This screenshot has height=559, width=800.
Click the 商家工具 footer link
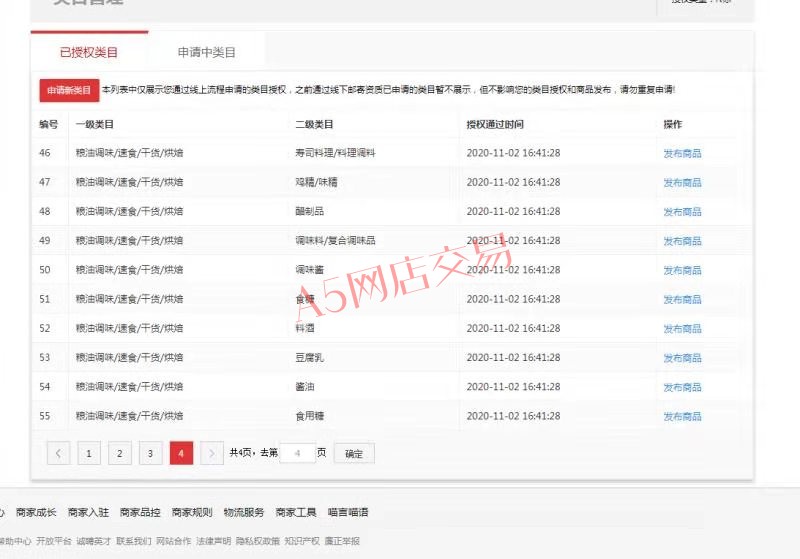[x=296, y=513]
